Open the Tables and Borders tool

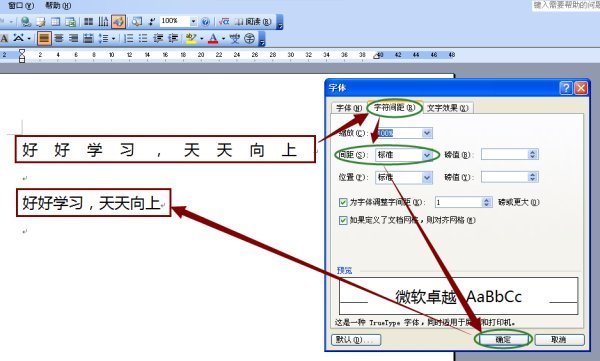point(41,21)
